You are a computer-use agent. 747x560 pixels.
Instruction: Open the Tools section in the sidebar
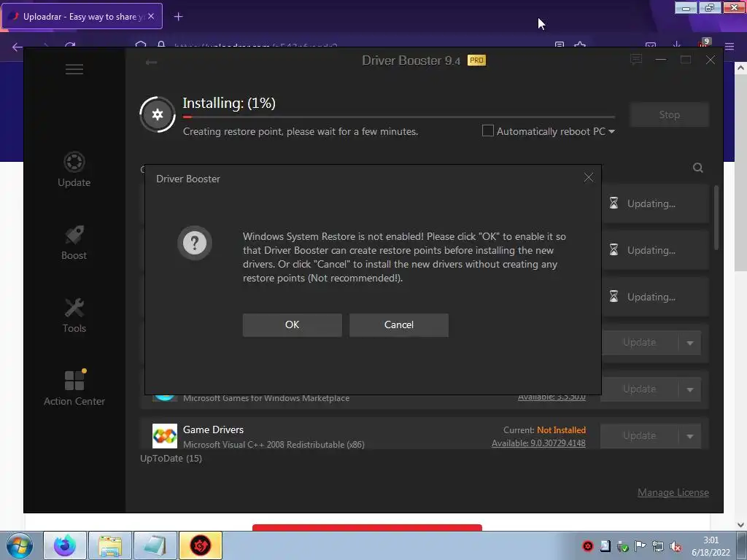(74, 315)
